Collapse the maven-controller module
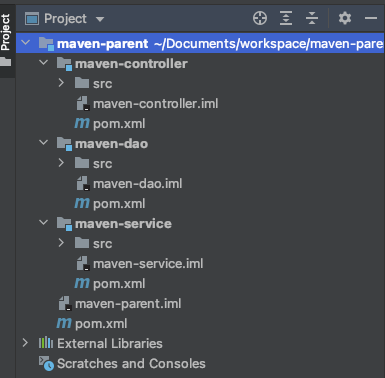Viewport: 385px width, 378px height. (43, 62)
